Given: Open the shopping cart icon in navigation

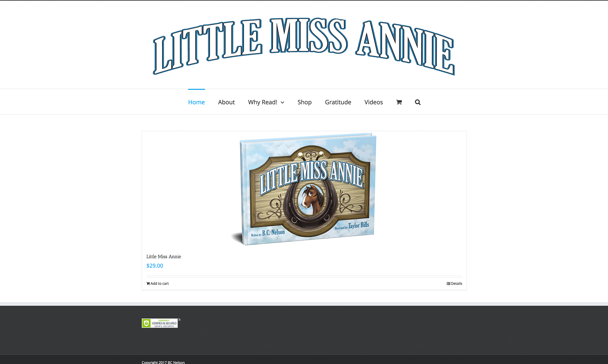Looking at the screenshot, I should pos(399,102).
